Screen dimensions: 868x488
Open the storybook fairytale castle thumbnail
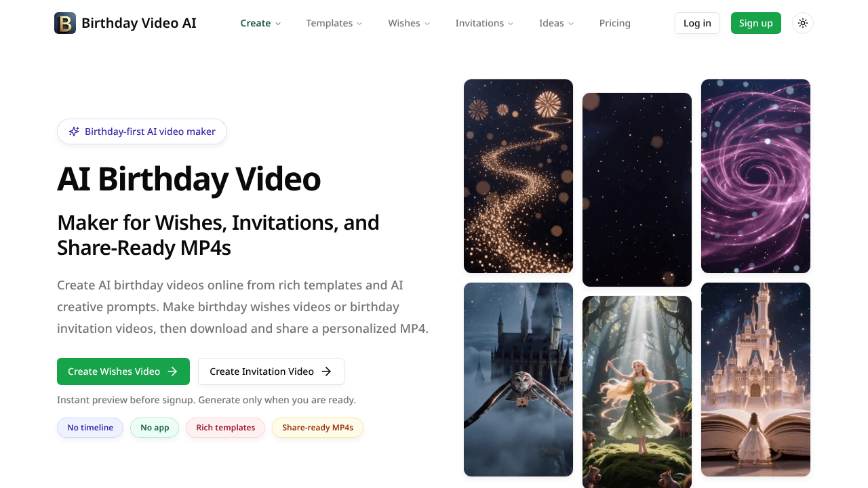tap(755, 380)
